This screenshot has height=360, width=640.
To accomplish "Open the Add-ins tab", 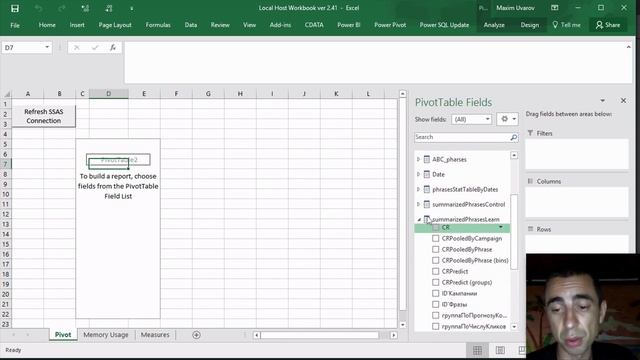I will (280, 25).
